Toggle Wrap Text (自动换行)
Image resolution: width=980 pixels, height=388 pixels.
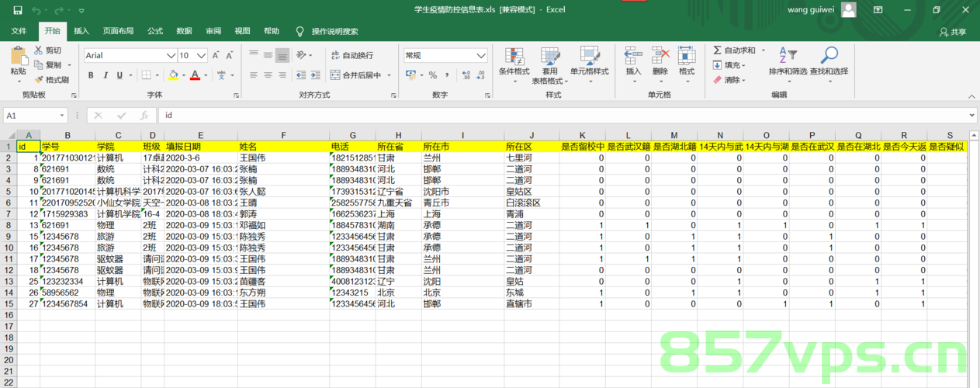click(x=353, y=56)
